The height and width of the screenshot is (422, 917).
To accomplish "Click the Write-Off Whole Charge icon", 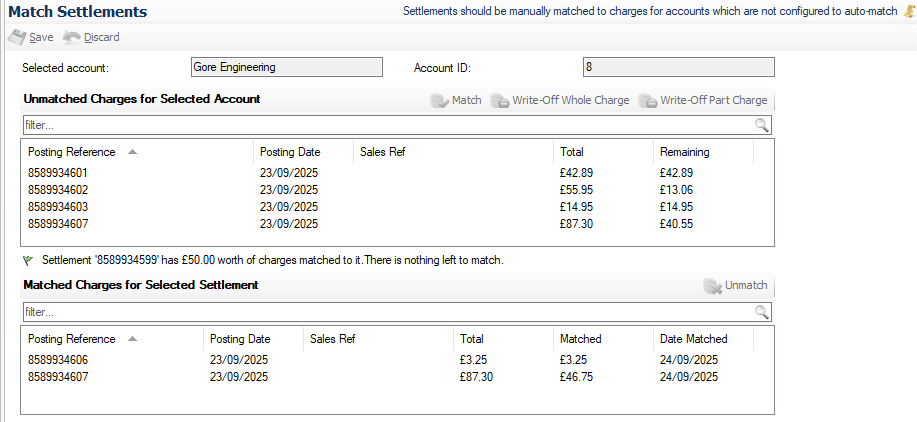I will pos(499,100).
